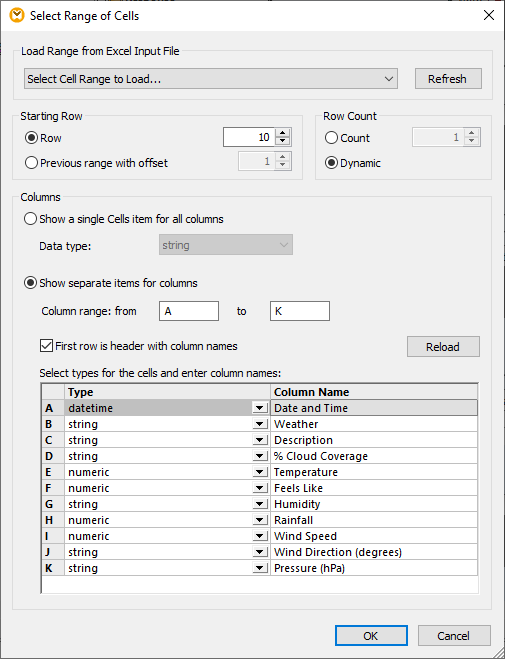Click the column range 'from' field containing A

click(x=189, y=311)
